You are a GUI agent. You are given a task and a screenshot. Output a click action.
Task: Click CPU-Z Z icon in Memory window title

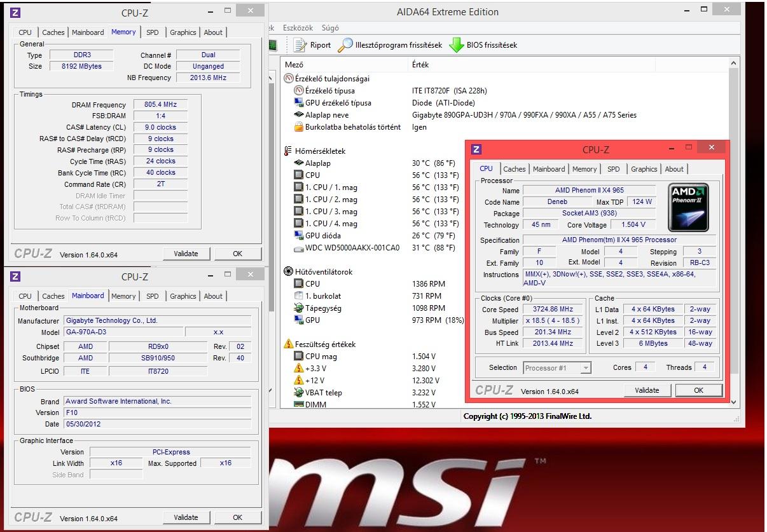[16, 12]
